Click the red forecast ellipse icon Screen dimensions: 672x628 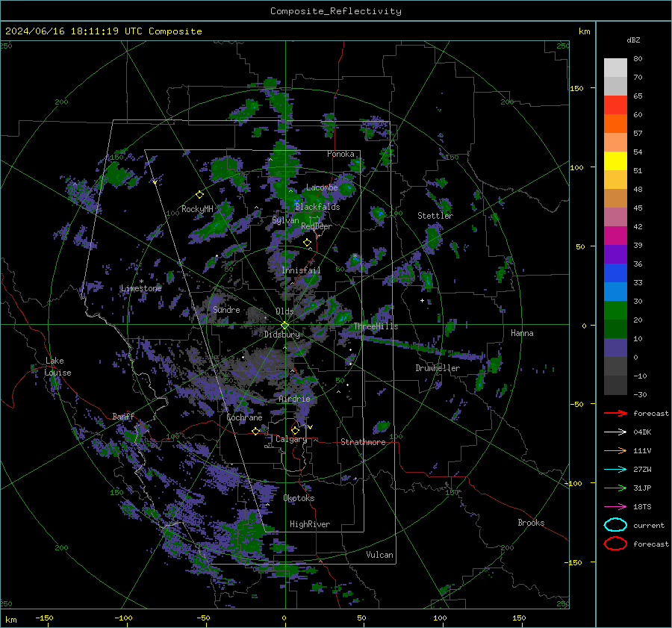[x=615, y=544]
